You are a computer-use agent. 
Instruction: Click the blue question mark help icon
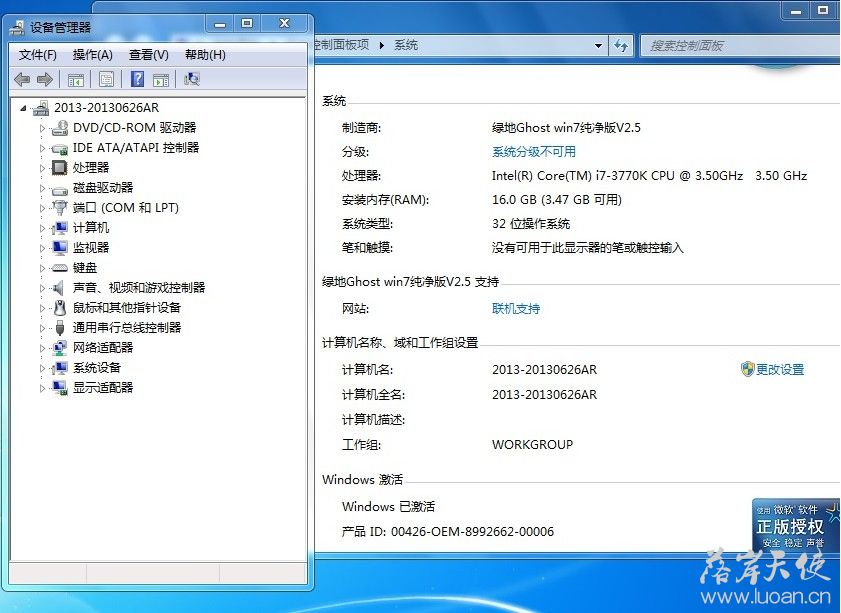click(x=137, y=79)
